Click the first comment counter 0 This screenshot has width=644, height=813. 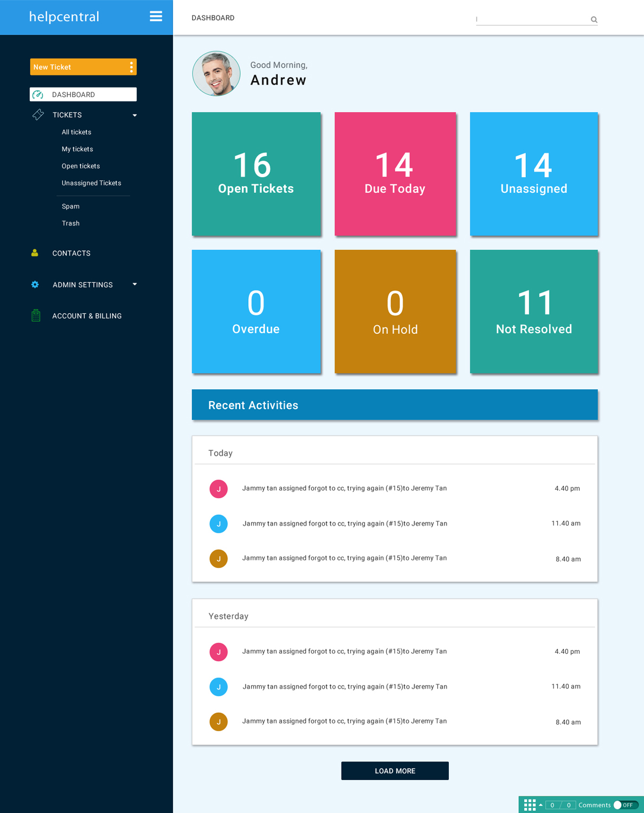pyautogui.click(x=552, y=805)
